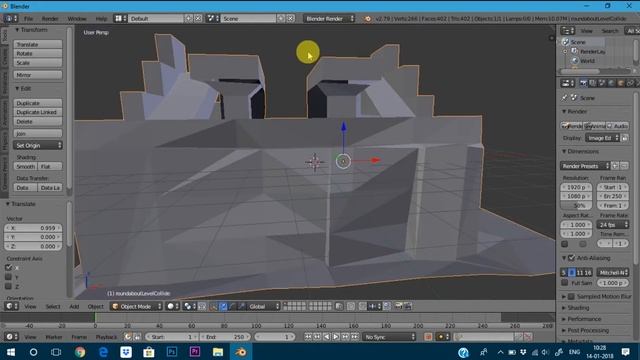640x360 pixels.
Task: Jump to the first frame of playback
Action: 308,337
